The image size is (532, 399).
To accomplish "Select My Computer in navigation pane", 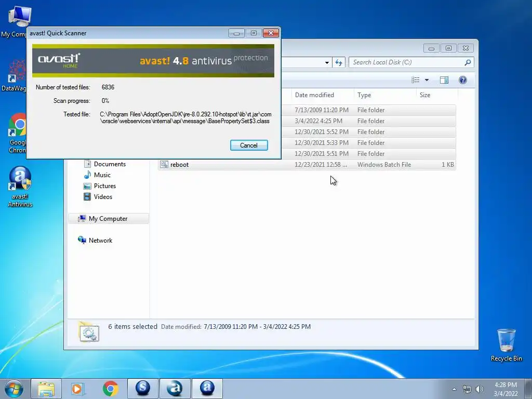I will tap(109, 219).
